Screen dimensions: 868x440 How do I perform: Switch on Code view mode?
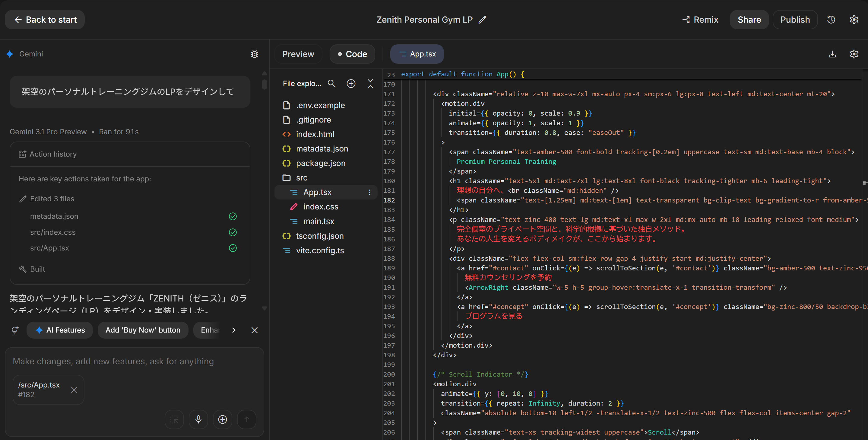pyautogui.click(x=352, y=54)
